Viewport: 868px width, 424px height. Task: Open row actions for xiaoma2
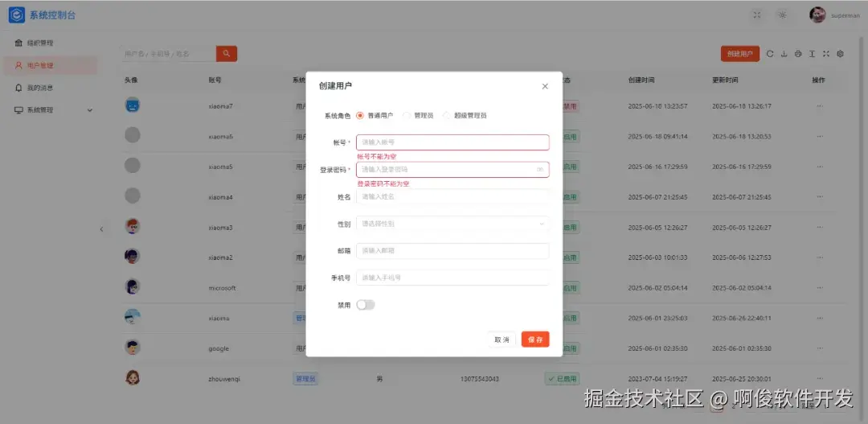pyautogui.click(x=820, y=257)
